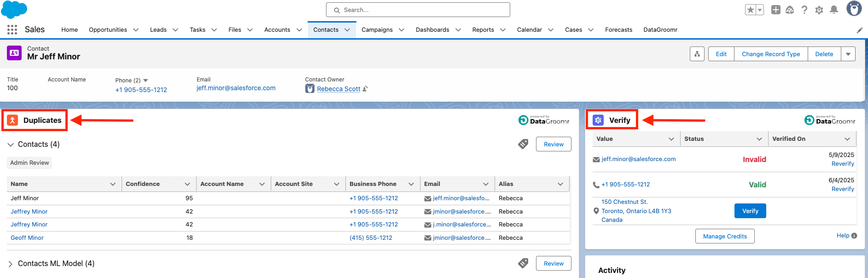868x278 pixels.
Task: Open the App Launcher grid icon
Action: pyautogui.click(x=12, y=29)
